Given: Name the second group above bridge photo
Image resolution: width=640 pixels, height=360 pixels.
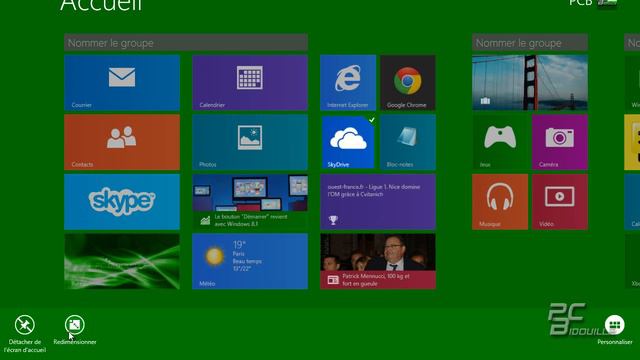Looking at the screenshot, I should point(530,42).
